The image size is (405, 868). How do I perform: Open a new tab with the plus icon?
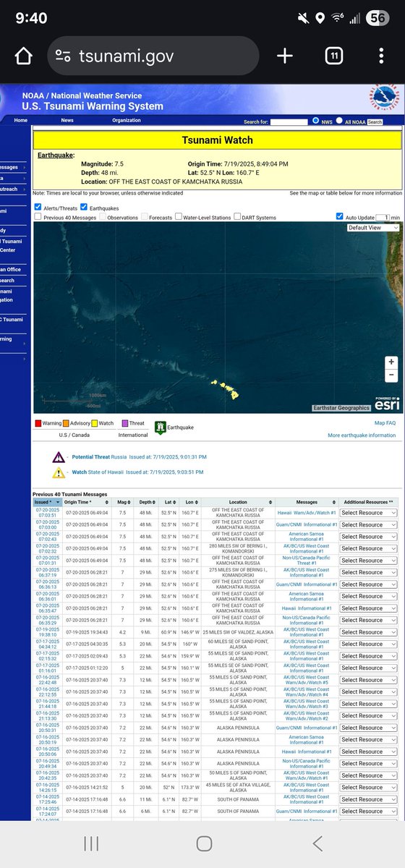285,56
